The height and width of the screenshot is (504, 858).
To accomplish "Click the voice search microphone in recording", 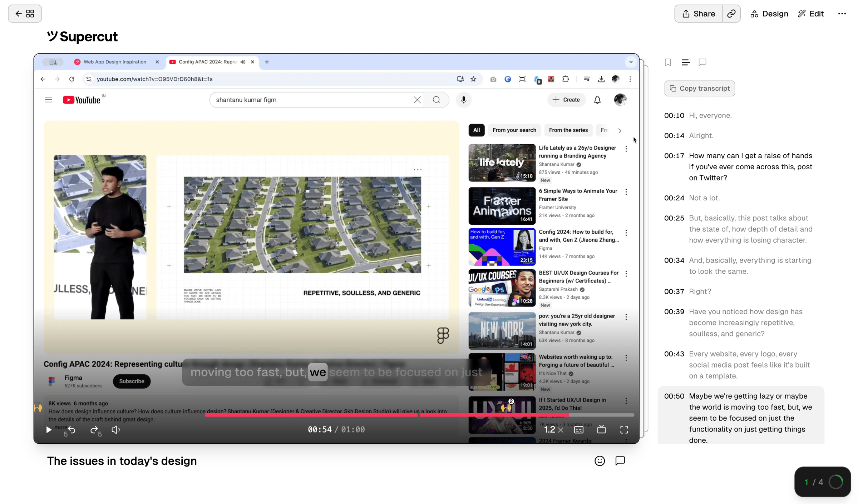I will (464, 100).
